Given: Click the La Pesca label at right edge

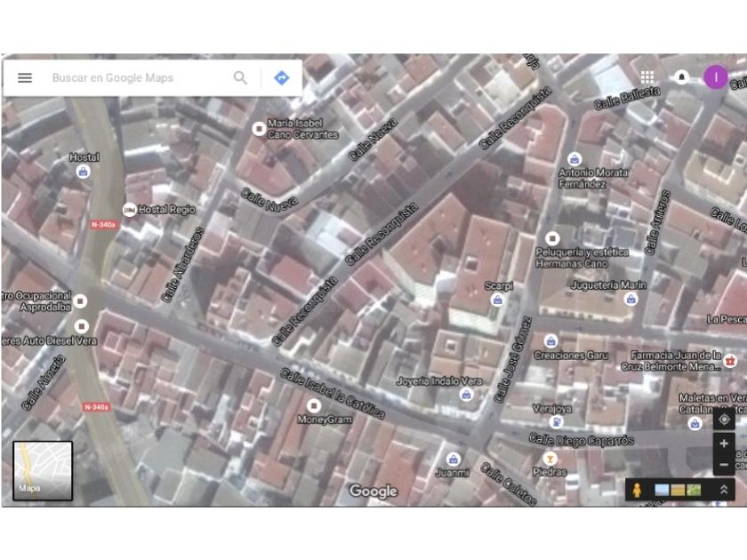Looking at the screenshot, I should [x=727, y=319].
